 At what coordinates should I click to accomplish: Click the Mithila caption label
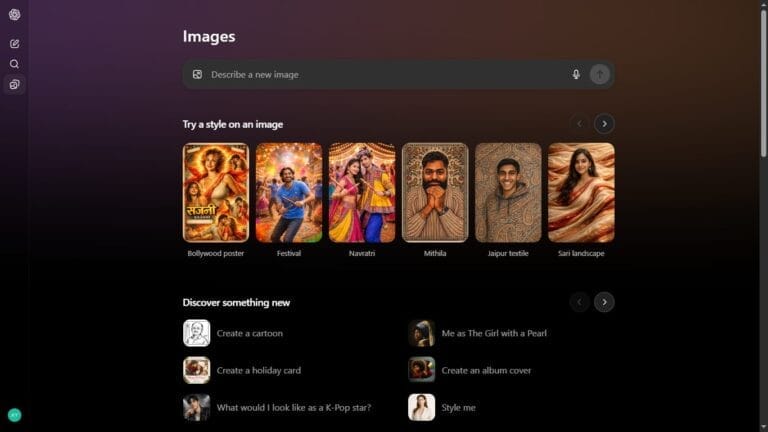pos(435,253)
